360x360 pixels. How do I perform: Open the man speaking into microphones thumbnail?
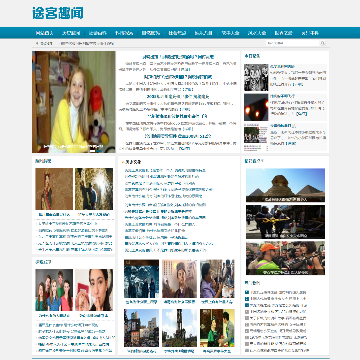217,279
